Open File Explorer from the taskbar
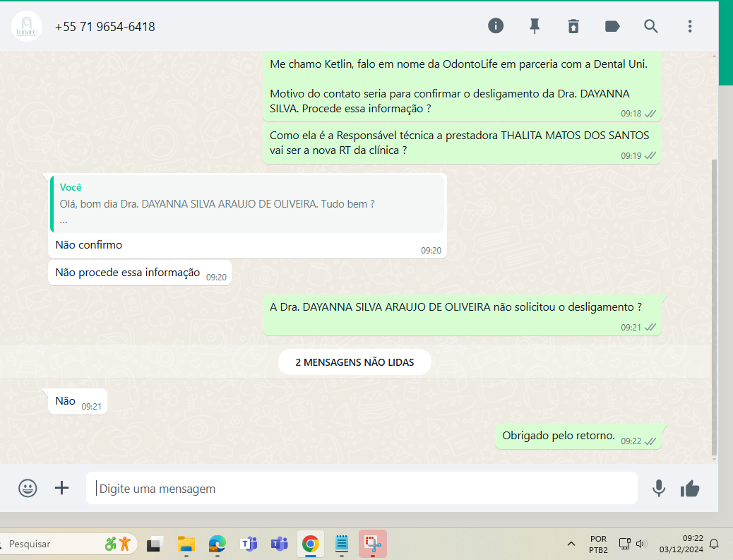The height and width of the screenshot is (560, 733). pos(186,544)
